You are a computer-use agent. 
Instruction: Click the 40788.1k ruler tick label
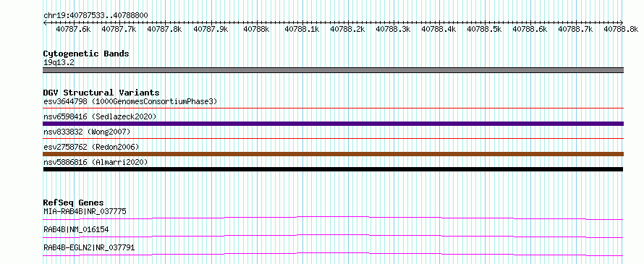(302, 29)
